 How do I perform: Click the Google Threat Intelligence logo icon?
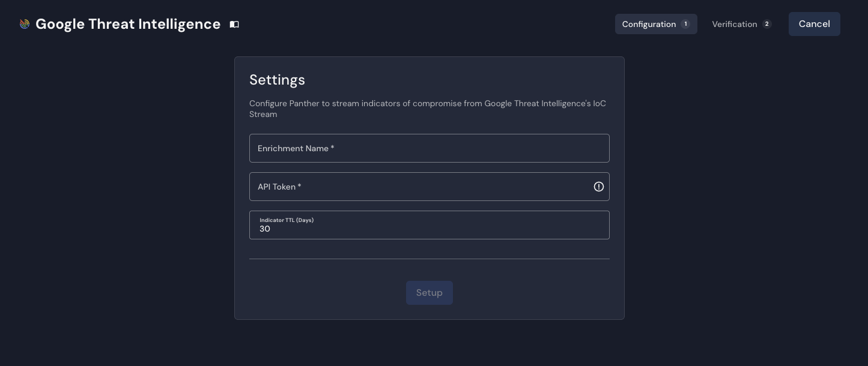25,24
